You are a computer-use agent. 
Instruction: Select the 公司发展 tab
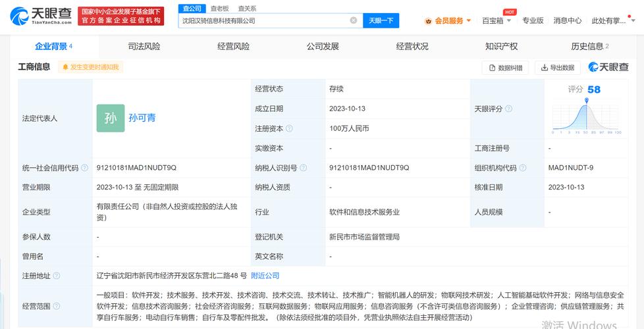(323, 46)
